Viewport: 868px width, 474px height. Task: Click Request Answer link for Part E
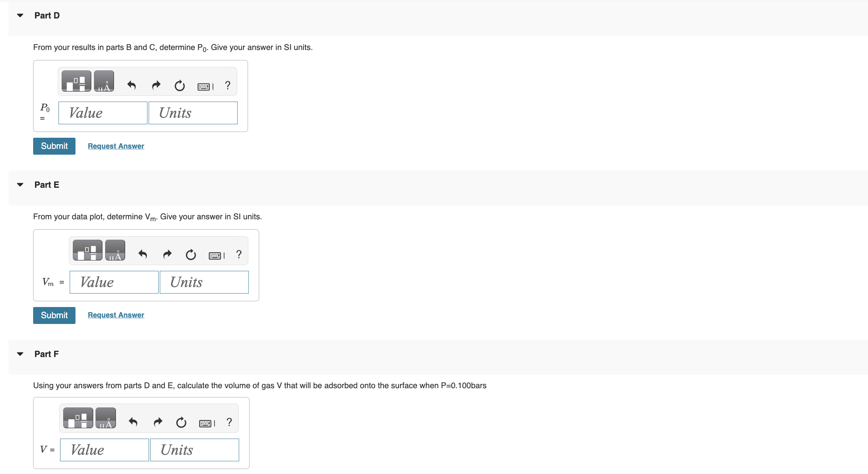click(116, 315)
